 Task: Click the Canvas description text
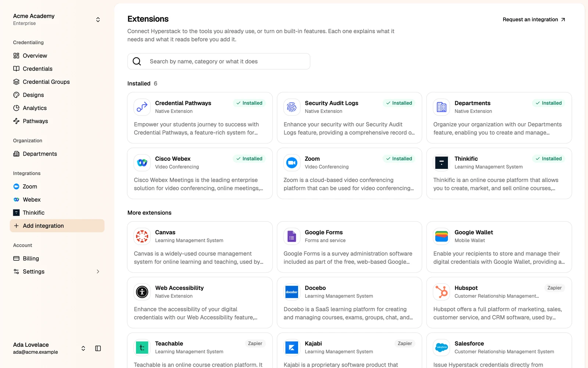click(x=199, y=258)
